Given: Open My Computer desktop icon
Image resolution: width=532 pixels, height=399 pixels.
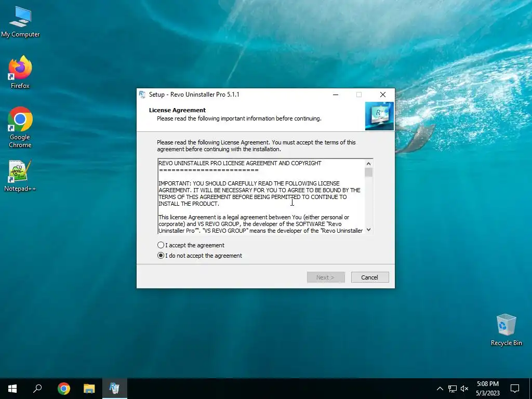Looking at the screenshot, I should [20, 22].
